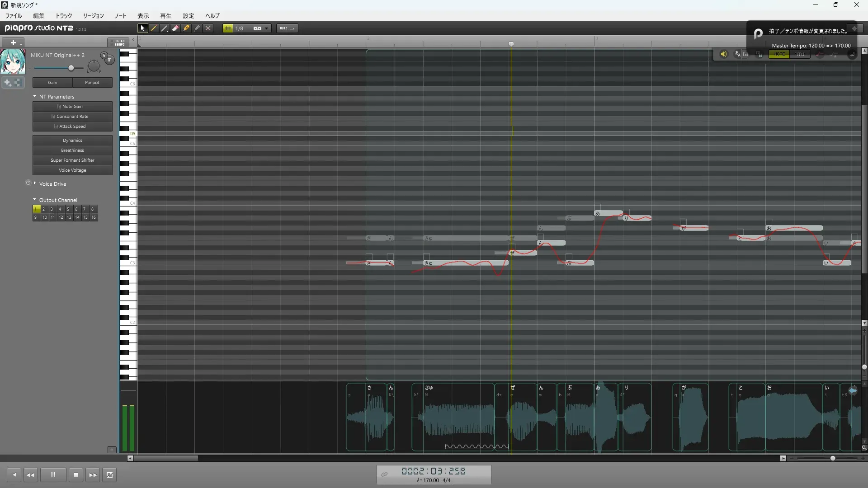The height and width of the screenshot is (488, 868).
Task: Select the Pencil note tool
Action: [154, 28]
